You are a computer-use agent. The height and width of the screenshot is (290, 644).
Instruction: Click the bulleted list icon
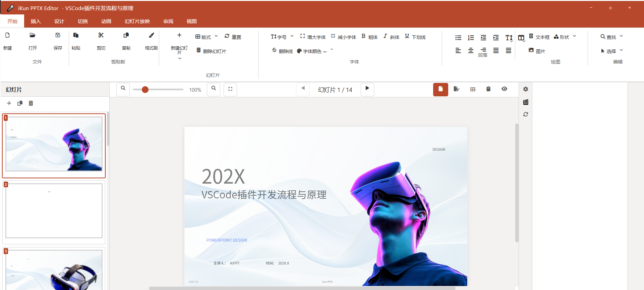tap(458, 38)
